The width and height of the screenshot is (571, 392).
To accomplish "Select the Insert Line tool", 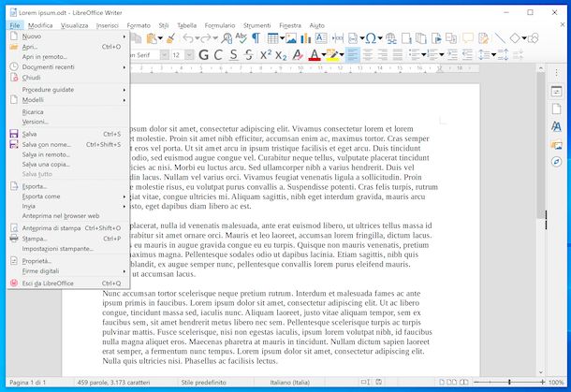I will (x=500, y=37).
